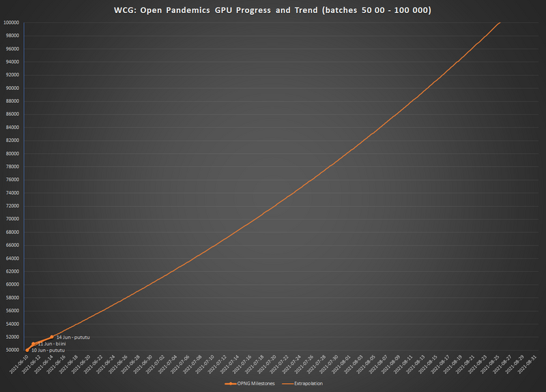Viewport: 546px width, 392px height.
Task: Select the OPNG Milestones legend entry
Action: (x=250, y=383)
